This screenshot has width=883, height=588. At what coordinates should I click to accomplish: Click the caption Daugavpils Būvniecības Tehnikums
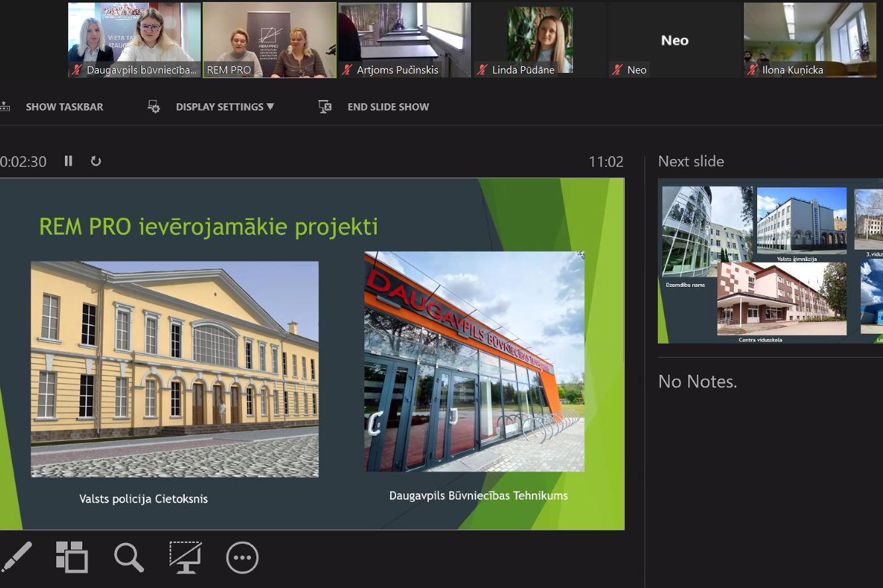[x=478, y=495]
